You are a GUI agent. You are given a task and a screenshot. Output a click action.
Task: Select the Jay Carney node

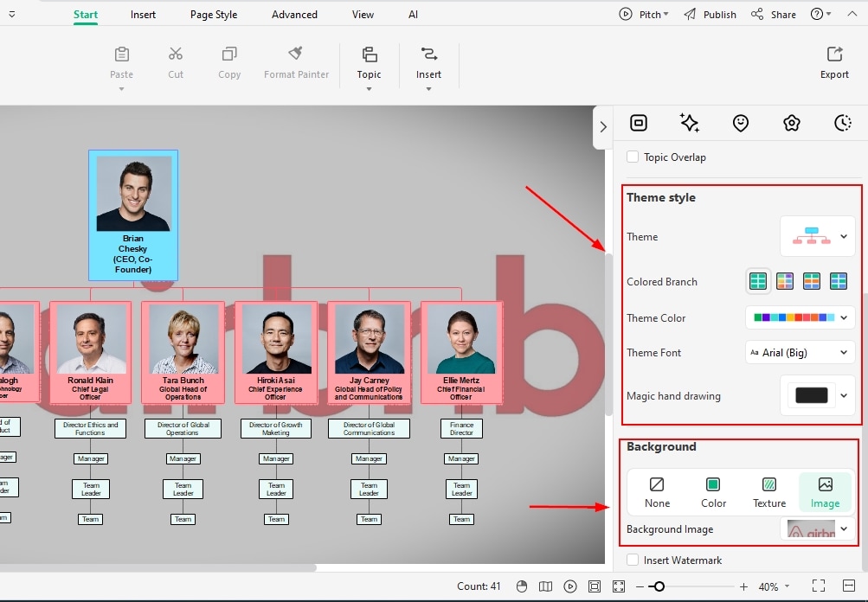[369, 352]
